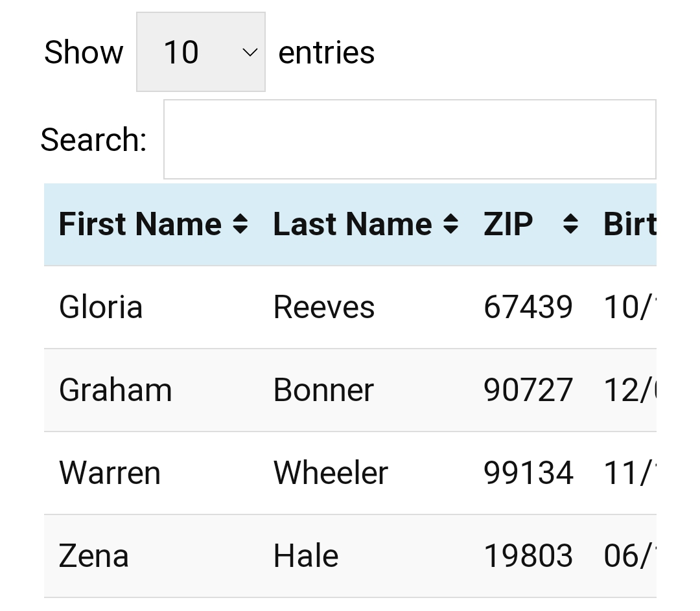Focus the Search input field

[x=410, y=139]
